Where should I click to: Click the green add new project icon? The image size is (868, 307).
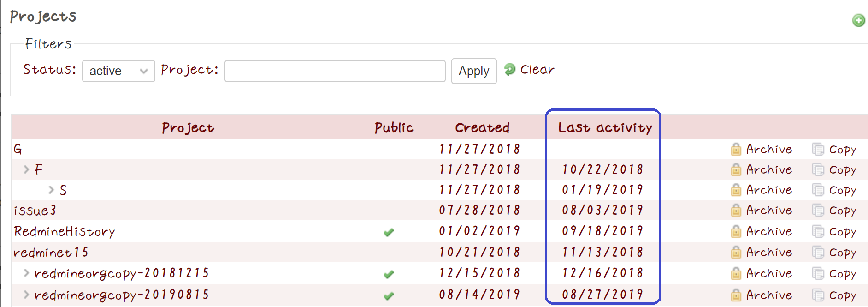point(858,20)
